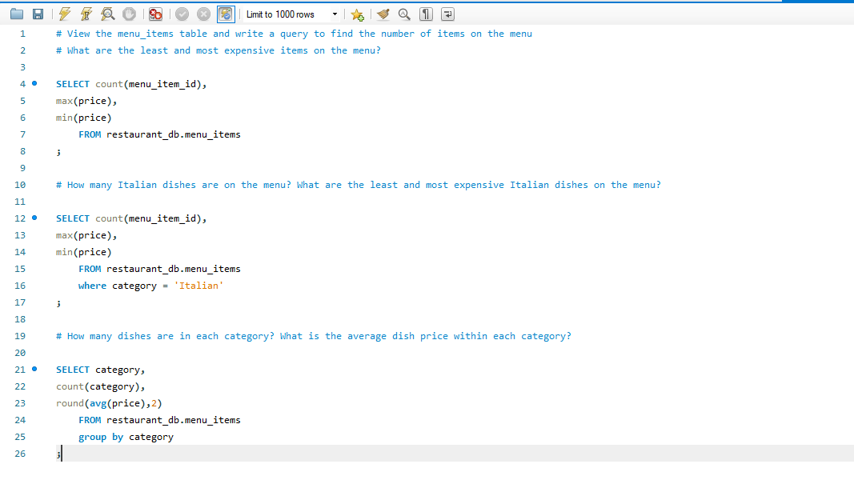Click the Stop execution hand icon
The width and height of the screenshot is (854, 504).
click(127, 14)
